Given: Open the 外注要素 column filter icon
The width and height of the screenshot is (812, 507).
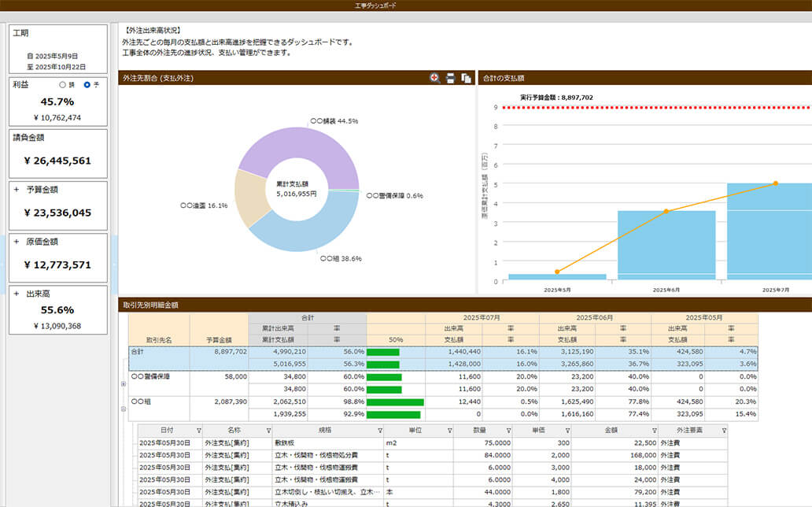Looking at the screenshot, I should coord(724,431).
